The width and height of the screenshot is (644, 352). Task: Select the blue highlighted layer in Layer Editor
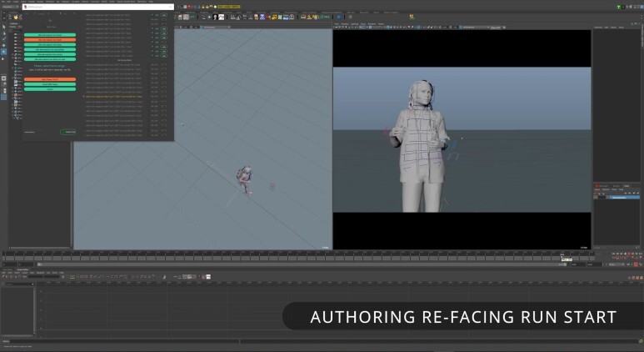click(x=623, y=198)
